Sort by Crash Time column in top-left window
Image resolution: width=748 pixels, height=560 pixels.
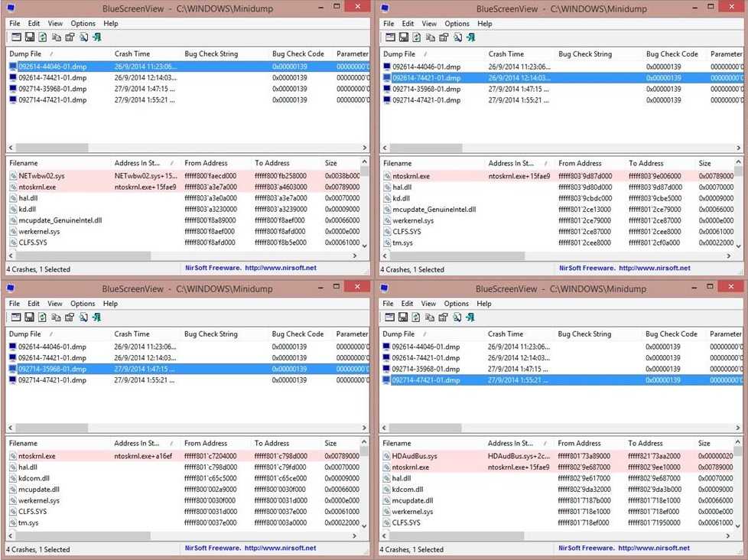132,54
